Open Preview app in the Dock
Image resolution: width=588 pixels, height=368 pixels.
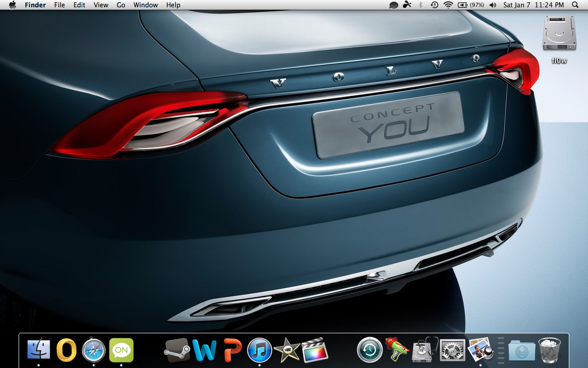[x=480, y=350]
